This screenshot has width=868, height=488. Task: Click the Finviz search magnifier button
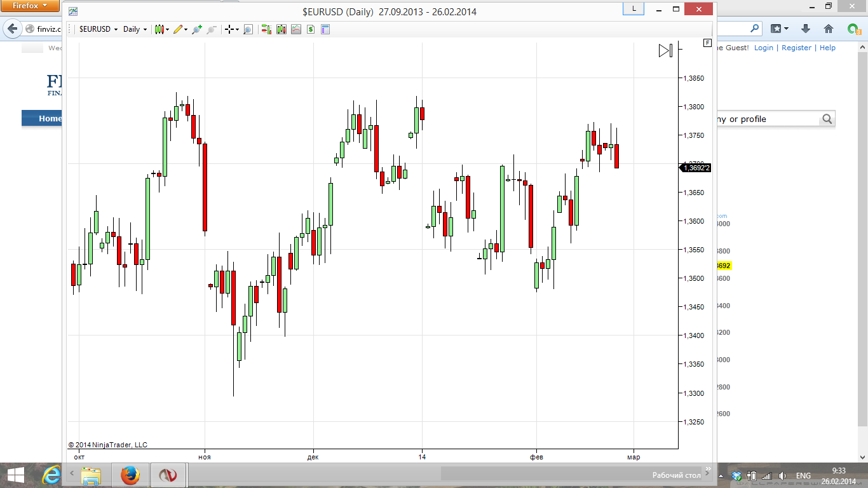pyautogui.click(x=827, y=119)
